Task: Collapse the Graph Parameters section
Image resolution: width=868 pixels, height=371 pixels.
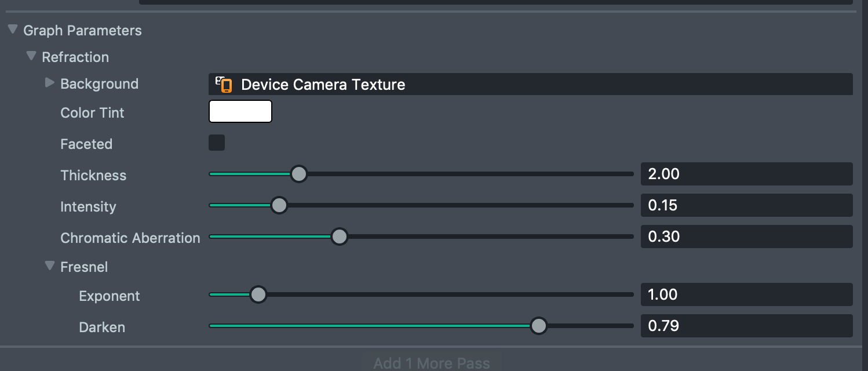Action: (13, 30)
